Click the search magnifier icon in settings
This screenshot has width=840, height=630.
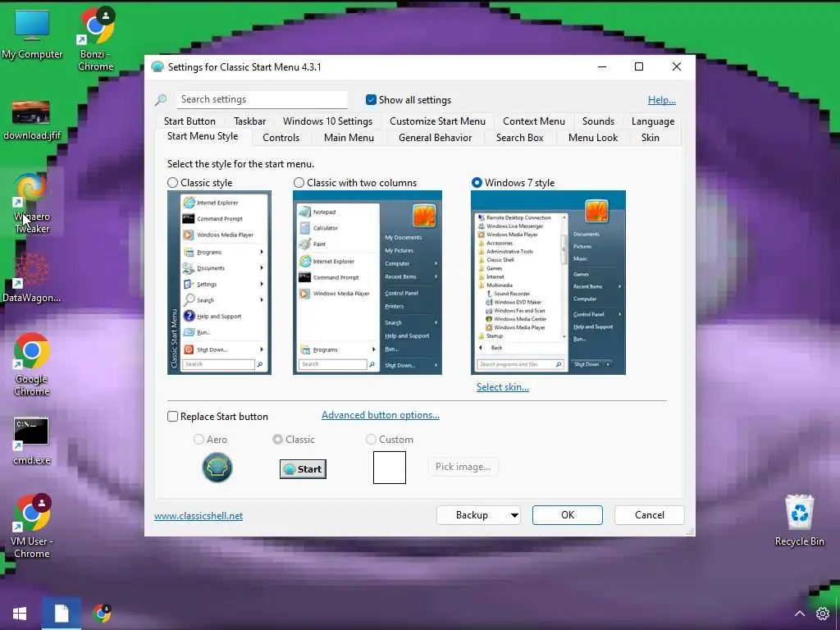point(161,99)
